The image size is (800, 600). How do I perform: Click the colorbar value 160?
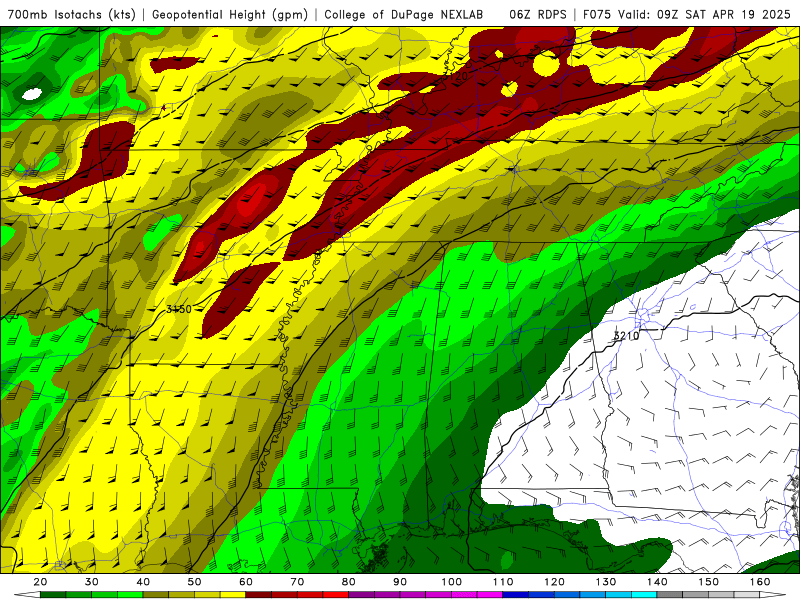pos(760,582)
